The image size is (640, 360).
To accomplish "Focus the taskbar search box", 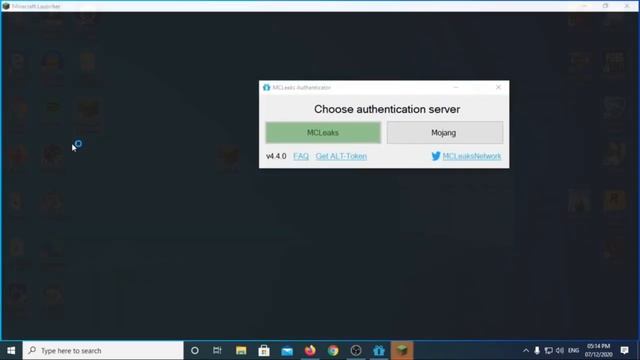I will 103,350.
